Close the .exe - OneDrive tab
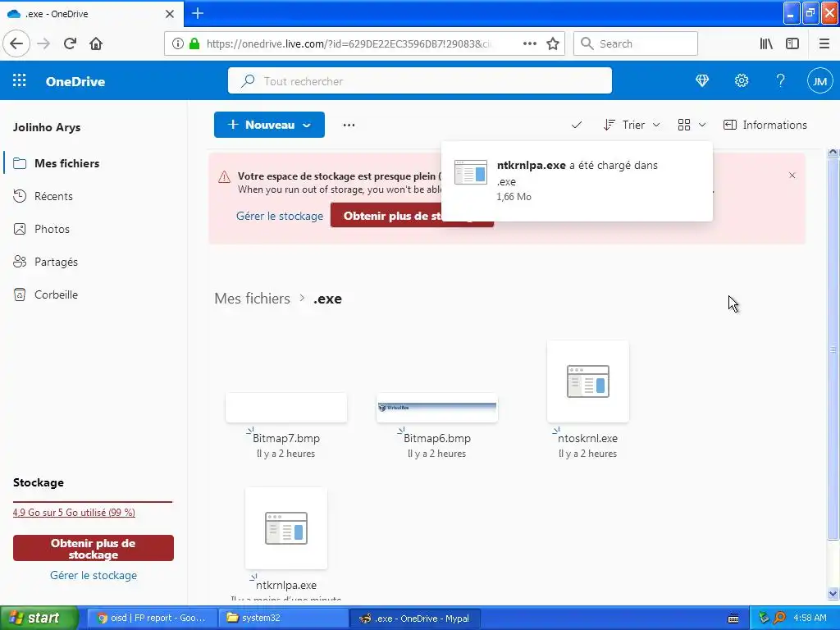This screenshot has width=840, height=630. pyautogui.click(x=170, y=14)
